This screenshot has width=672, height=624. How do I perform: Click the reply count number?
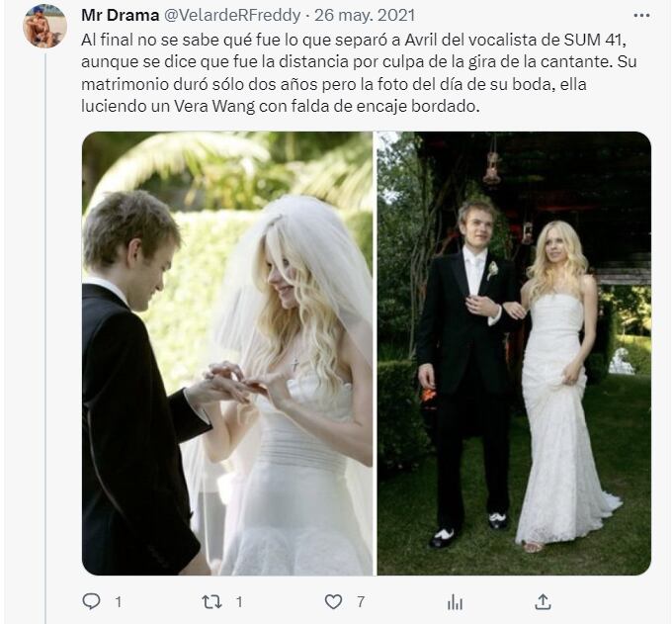118,601
